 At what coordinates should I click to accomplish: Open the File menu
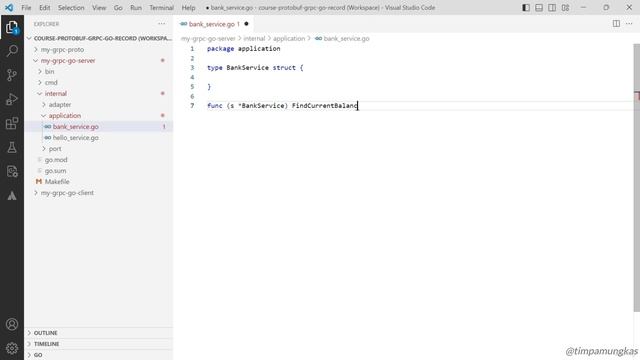pos(26,7)
